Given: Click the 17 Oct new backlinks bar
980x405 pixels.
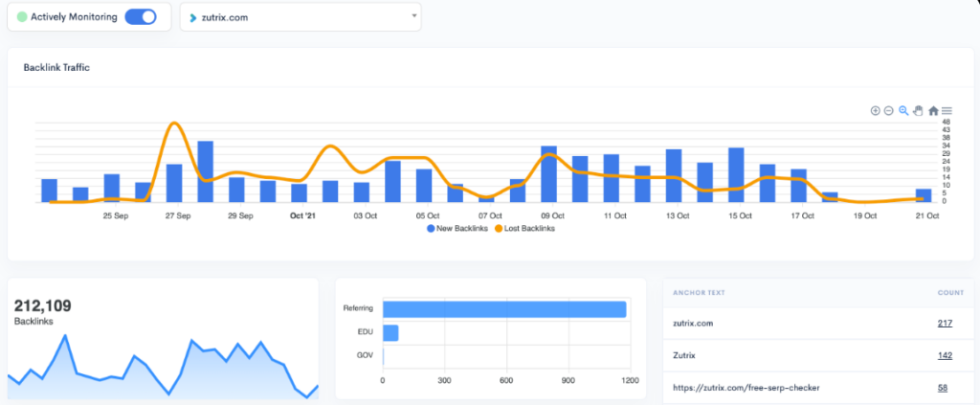Looking at the screenshot, I should pyautogui.click(x=799, y=186).
